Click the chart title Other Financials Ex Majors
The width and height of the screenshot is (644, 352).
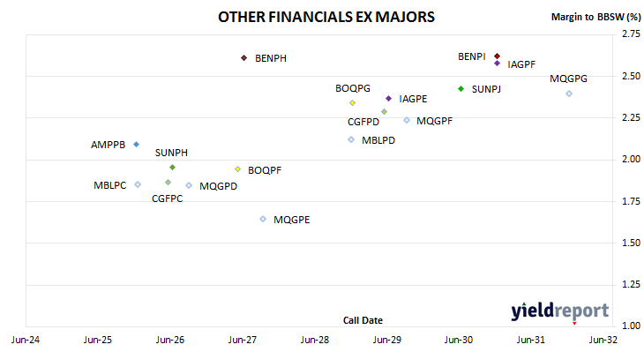(x=326, y=17)
